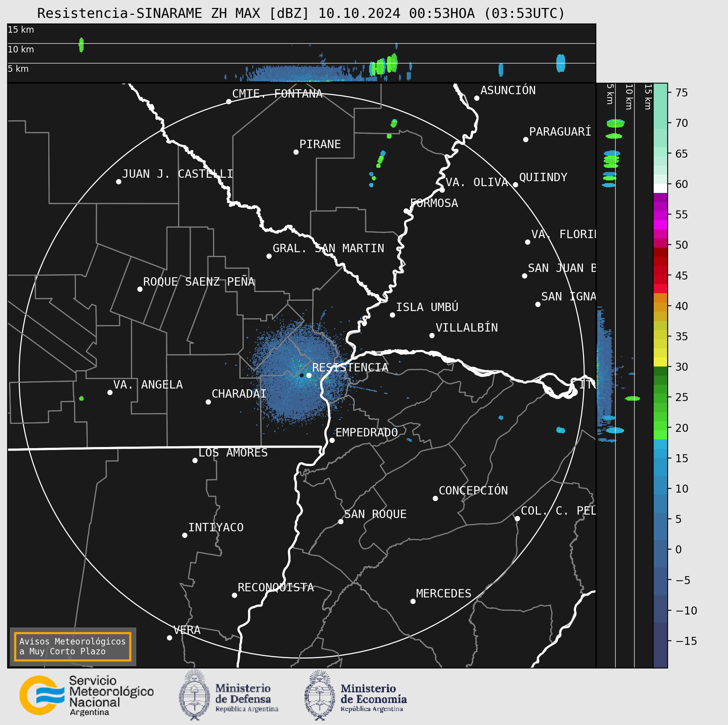This screenshot has height=725, width=728.
Task: Click the Reconquista city marker
Action: click(234, 595)
